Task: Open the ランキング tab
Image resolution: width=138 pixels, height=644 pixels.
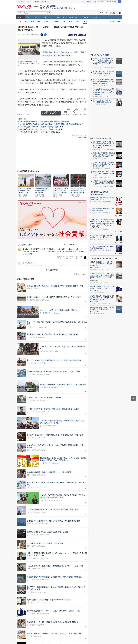Action: 86,17
